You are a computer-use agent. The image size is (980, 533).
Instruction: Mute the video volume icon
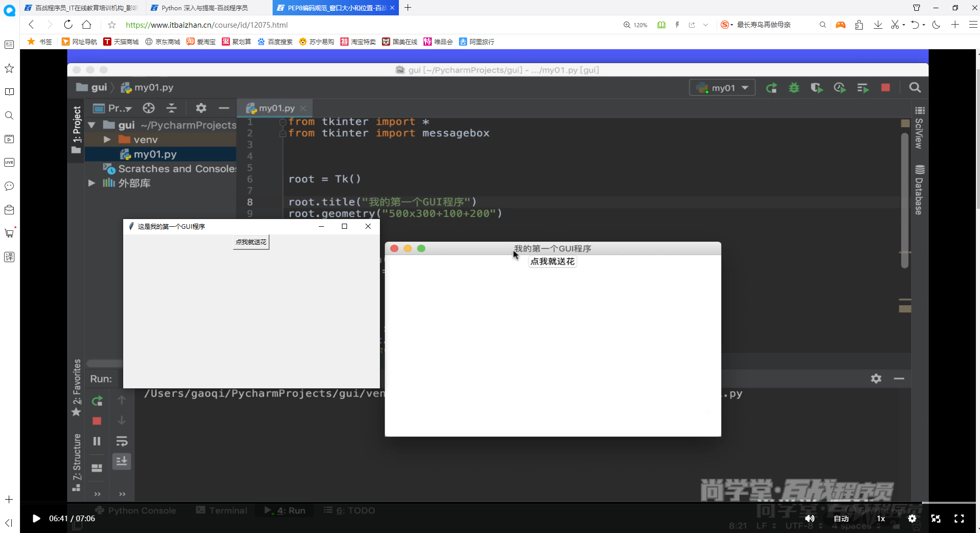click(x=810, y=519)
